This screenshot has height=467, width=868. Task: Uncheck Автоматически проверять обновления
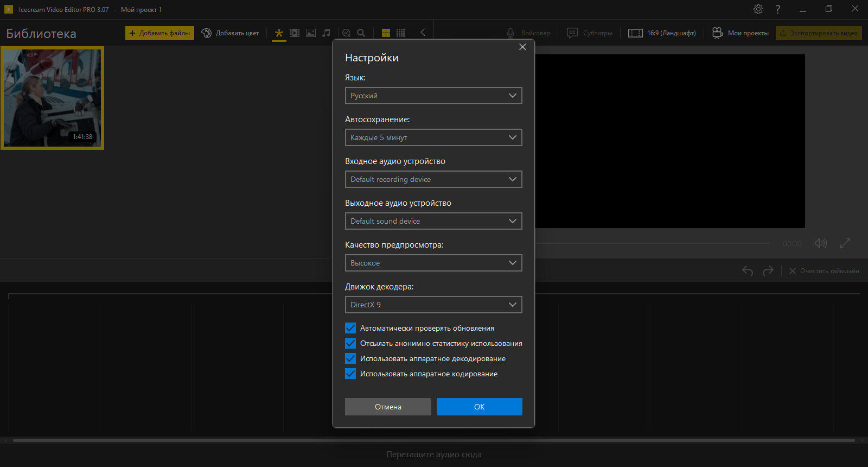click(350, 328)
